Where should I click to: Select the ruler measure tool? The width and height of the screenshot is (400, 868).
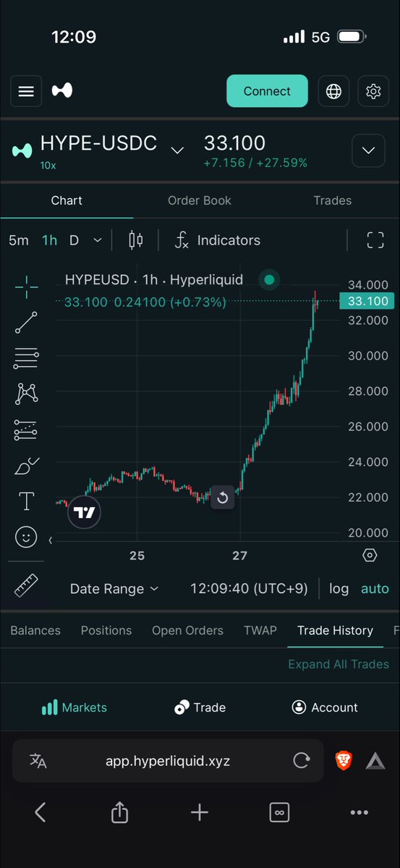click(x=27, y=585)
